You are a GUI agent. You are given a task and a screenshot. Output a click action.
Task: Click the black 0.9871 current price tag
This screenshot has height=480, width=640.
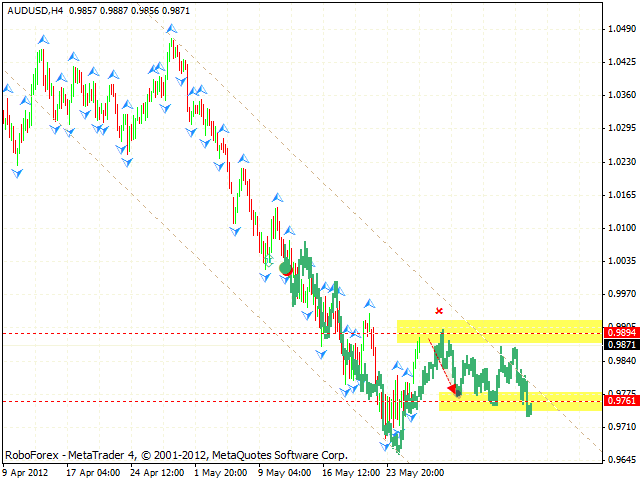(x=622, y=344)
